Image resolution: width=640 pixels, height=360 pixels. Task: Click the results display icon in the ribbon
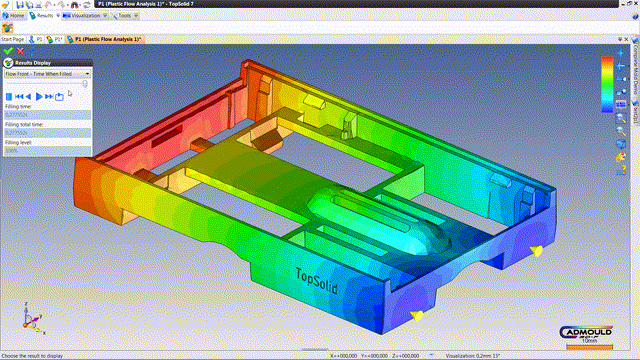pos(7,28)
